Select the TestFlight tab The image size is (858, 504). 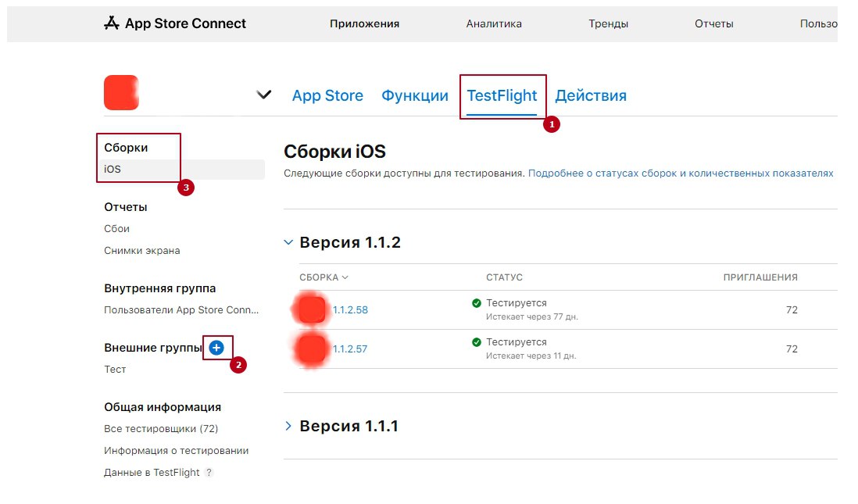(x=502, y=95)
